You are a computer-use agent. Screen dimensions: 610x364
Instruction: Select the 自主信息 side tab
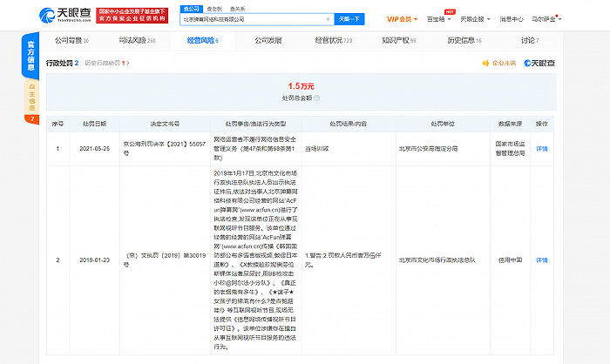click(x=32, y=98)
